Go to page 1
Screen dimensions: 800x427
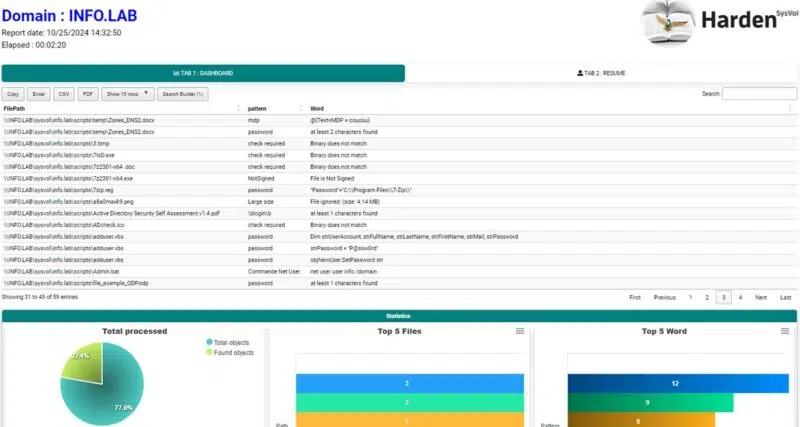pyautogui.click(x=690, y=297)
